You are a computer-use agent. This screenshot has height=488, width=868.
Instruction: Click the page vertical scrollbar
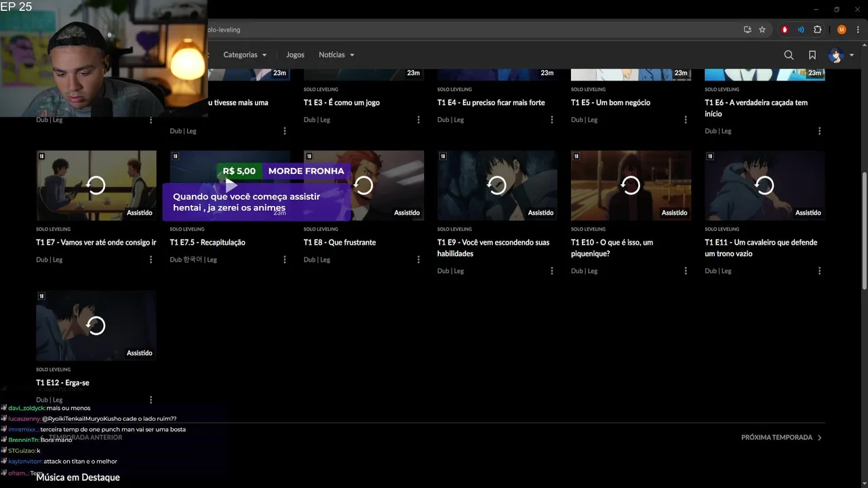pos(864,230)
